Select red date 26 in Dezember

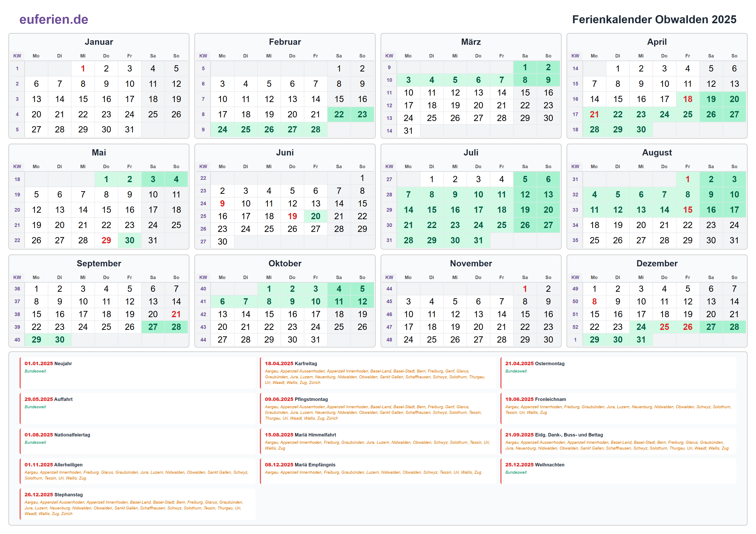[687, 327]
